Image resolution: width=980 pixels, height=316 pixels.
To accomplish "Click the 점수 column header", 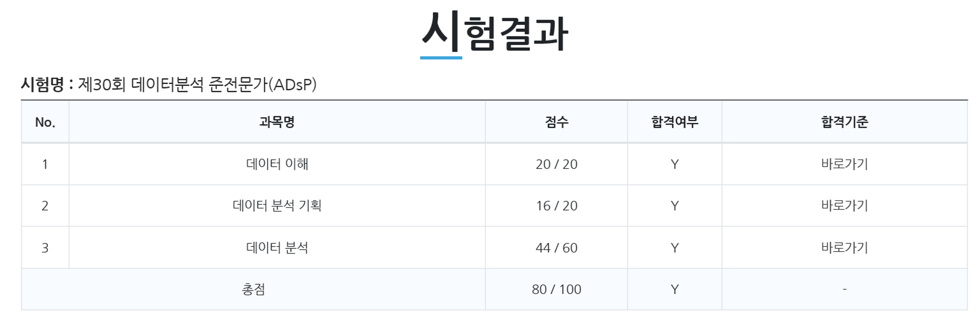I will (557, 122).
